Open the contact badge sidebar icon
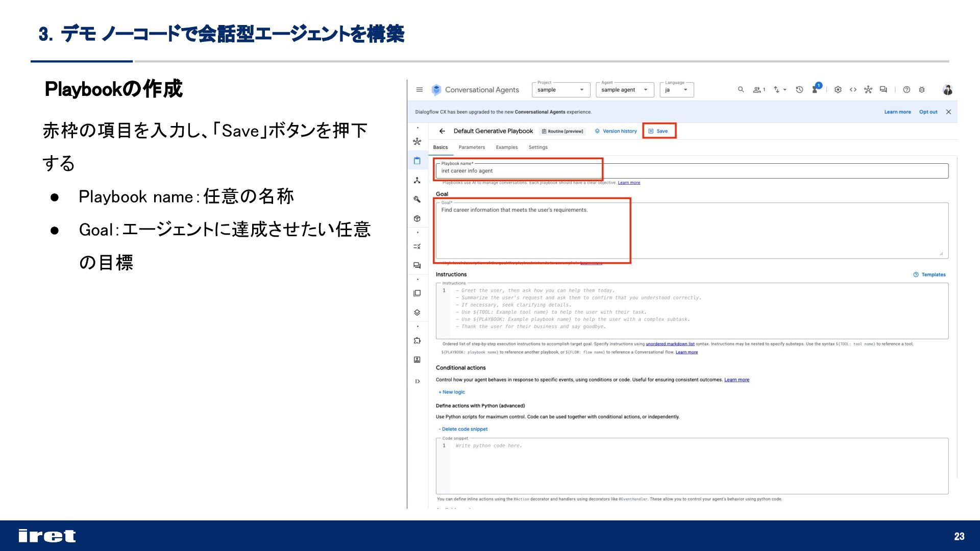This screenshot has width=980, height=551. [417, 360]
